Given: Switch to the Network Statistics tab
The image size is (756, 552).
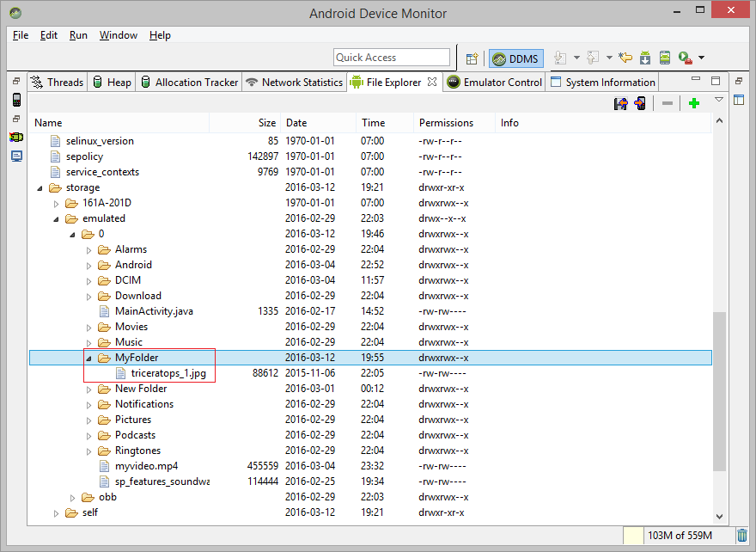Looking at the screenshot, I should click(295, 82).
